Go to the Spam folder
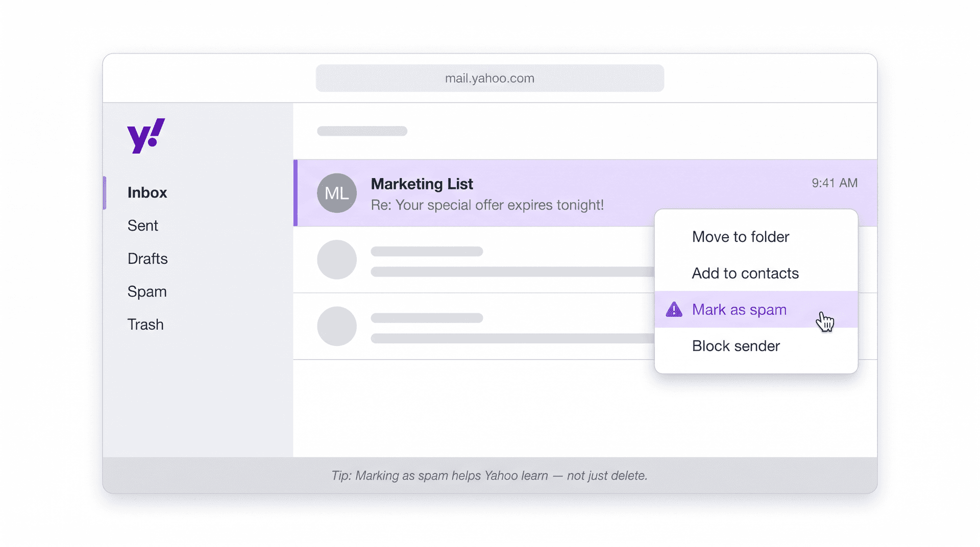This screenshot has height=547, width=980. 146,291
